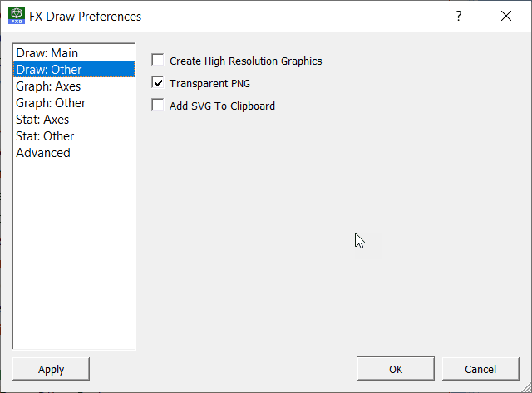
Task: Close the FX Draw Preferences dialog
Action: [x=506, y=16]
